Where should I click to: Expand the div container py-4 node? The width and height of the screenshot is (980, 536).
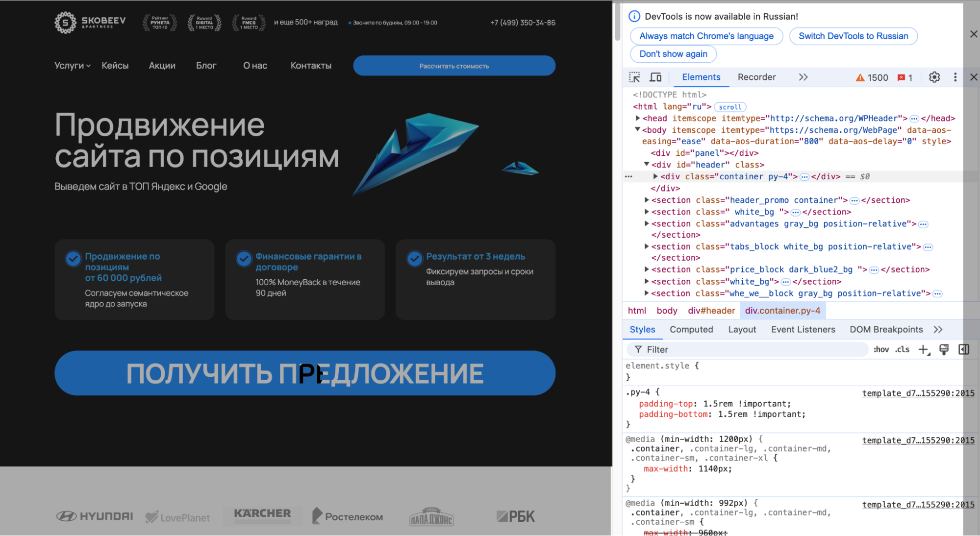pos(655,176)
